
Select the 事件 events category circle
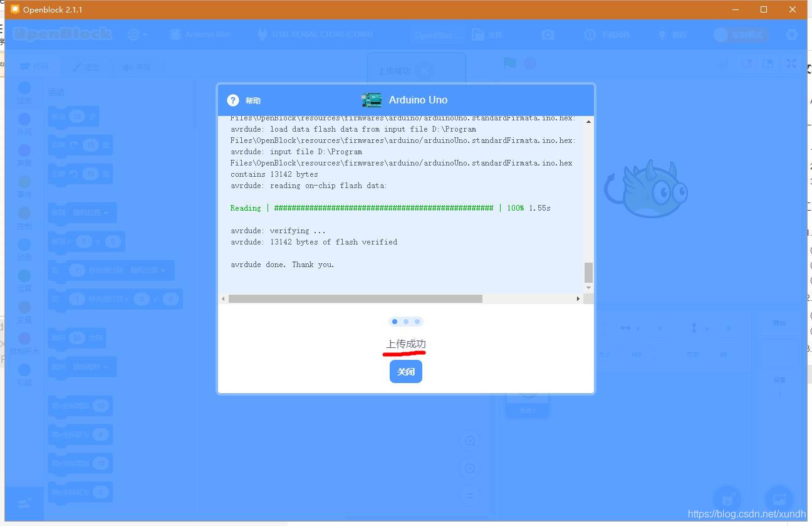(24, 182)
